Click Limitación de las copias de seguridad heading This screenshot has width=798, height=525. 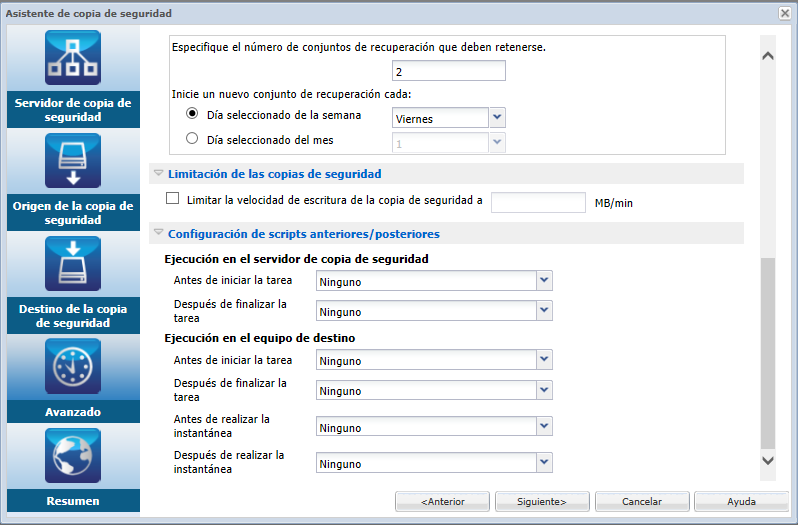coord(275,174)
